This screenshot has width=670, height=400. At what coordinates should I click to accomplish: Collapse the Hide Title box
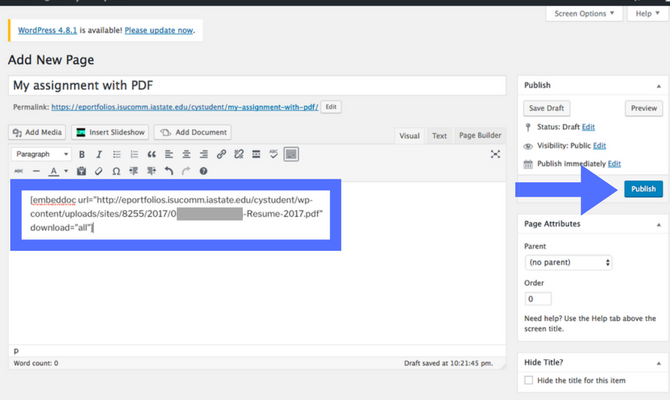[658, 363]
